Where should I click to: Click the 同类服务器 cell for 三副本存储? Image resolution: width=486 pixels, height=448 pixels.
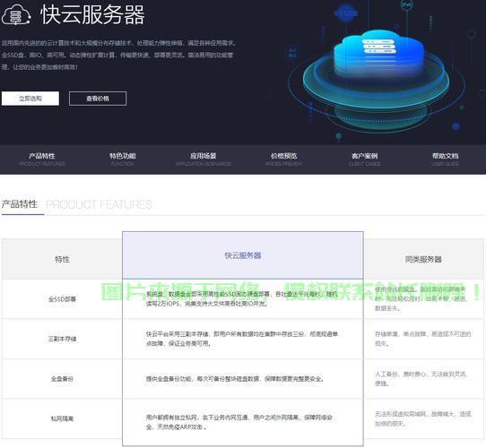click(x=422, y=339)
